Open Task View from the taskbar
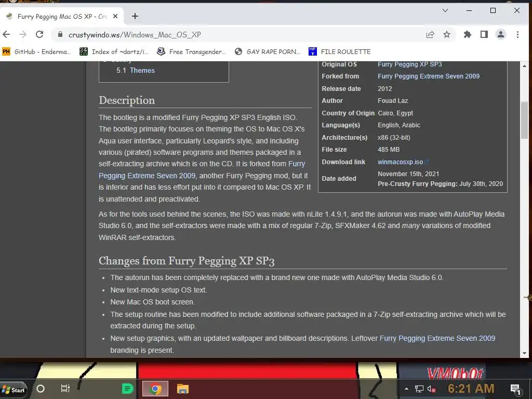 coord(65,389)
